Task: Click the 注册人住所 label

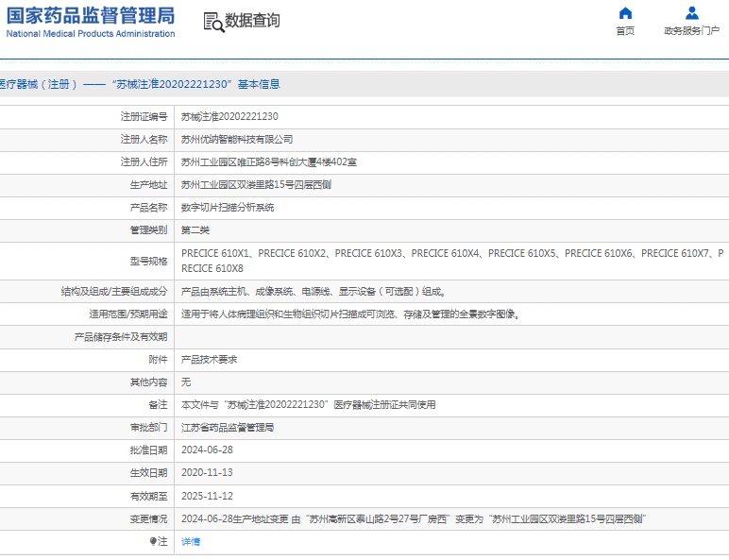Action: [144, 161]
